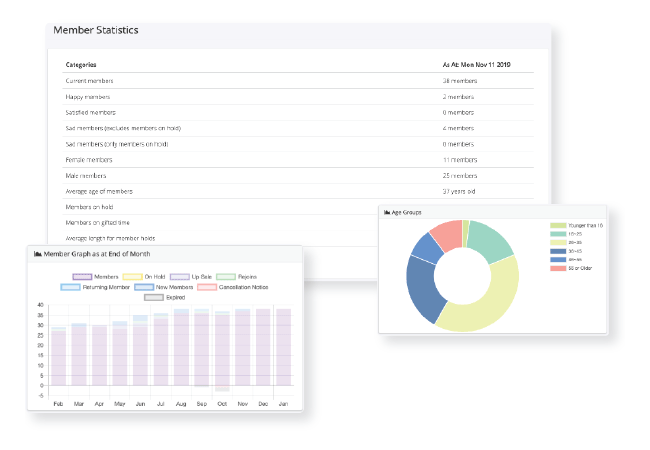Click the 40 value on the y-axis
650x450 pixels.
(40, 305)
